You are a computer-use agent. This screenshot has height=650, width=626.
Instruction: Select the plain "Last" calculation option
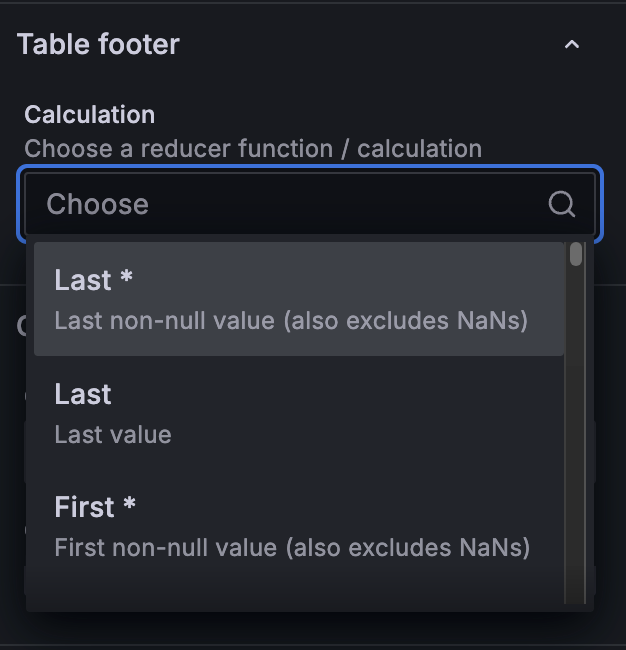298,413
